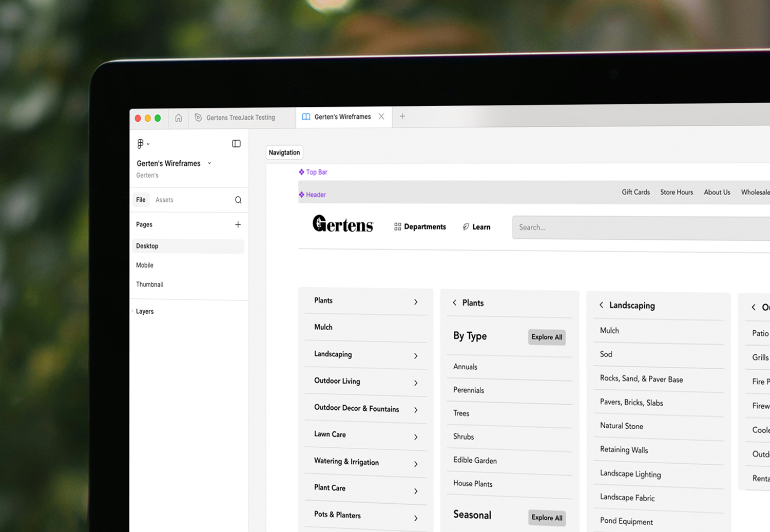The image size is (770, 532).
Task: Select the Departments grid icon in the header
Action: pos(398,226)
